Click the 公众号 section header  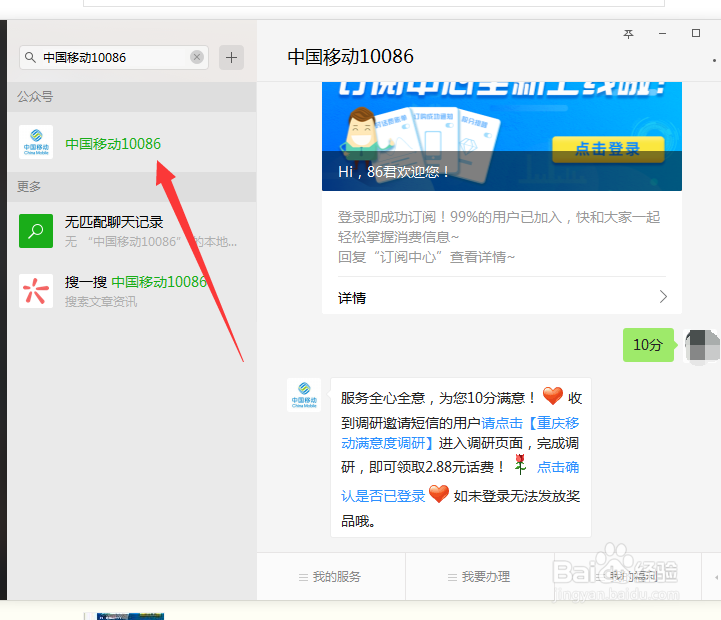132,97
